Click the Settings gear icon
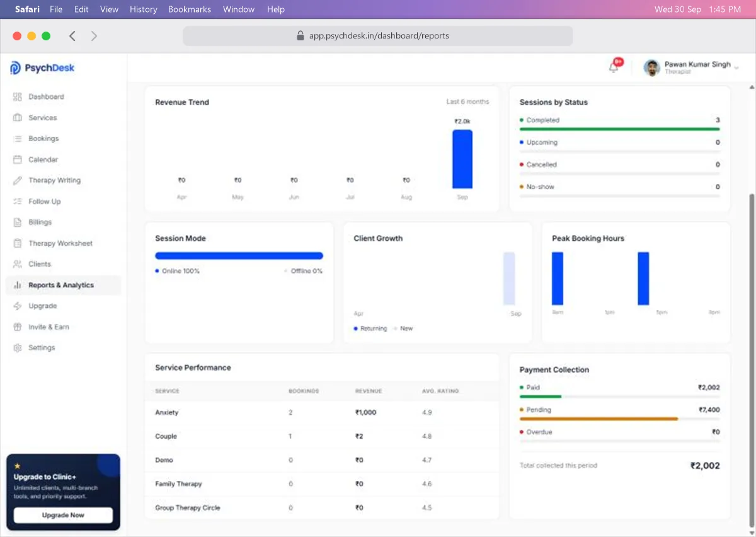The height and width of the screenshot is (537, 756). [x=18, y=348]
